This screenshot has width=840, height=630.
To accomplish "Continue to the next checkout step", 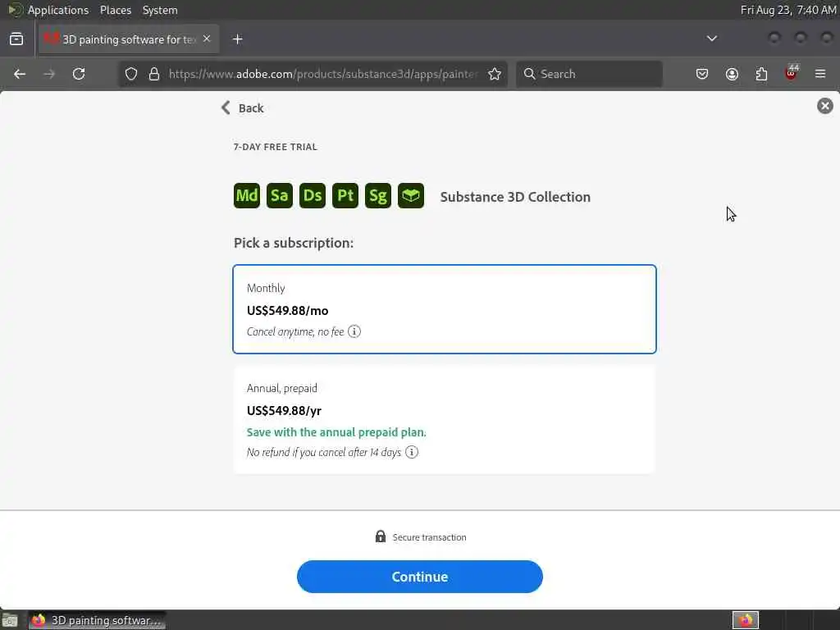I will [419, 577].
